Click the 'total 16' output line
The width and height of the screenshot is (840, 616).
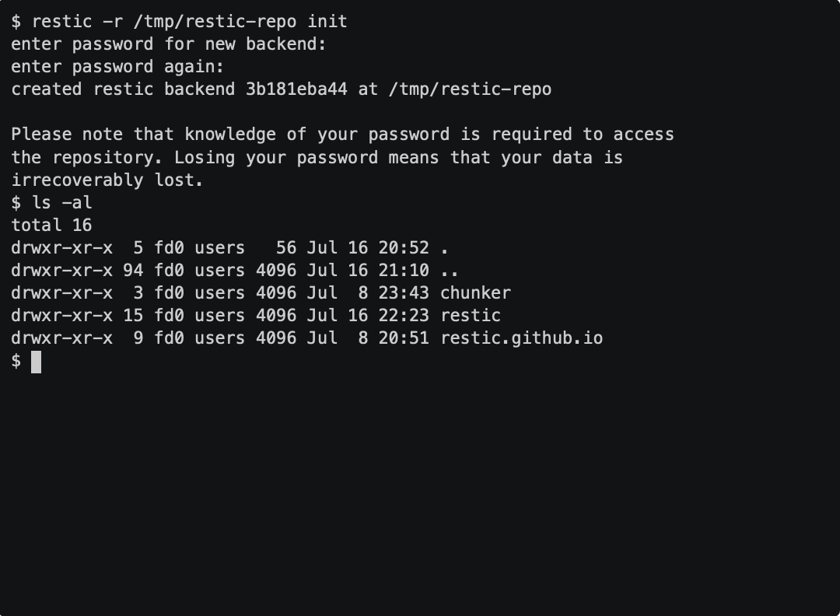tap(51, 225)
